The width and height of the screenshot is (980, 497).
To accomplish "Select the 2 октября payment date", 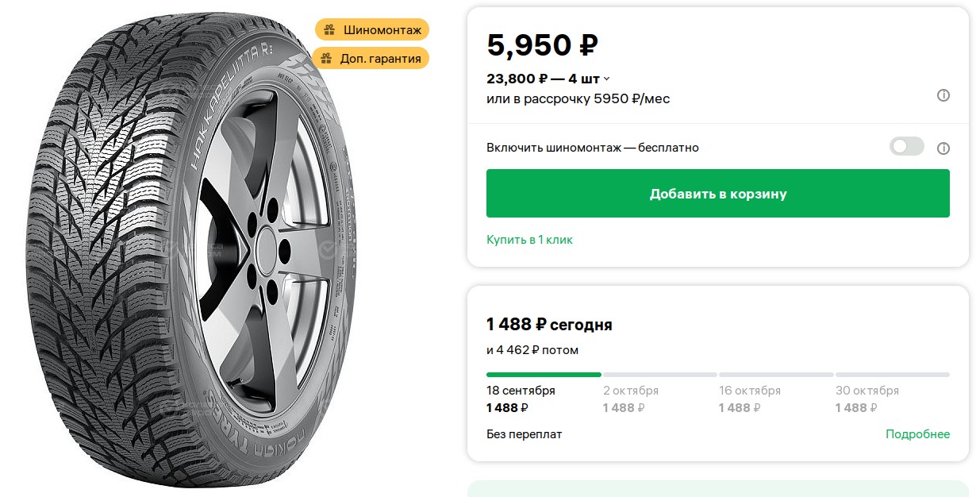I will (631, 391).
